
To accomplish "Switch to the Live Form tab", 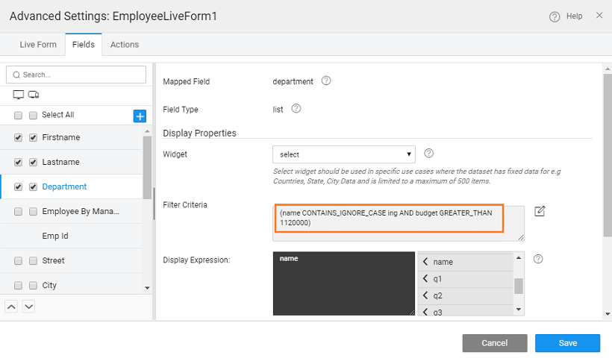I will 38,45.
